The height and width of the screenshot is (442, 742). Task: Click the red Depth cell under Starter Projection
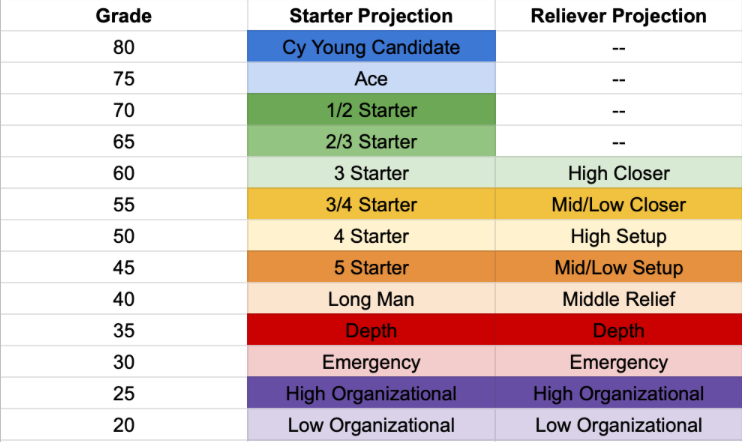coord(371,331)
